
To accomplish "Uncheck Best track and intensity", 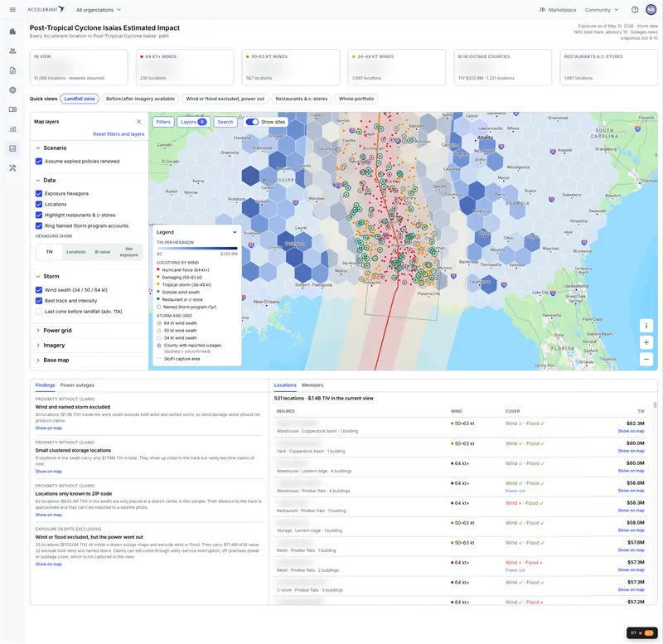I will (39, 301).
